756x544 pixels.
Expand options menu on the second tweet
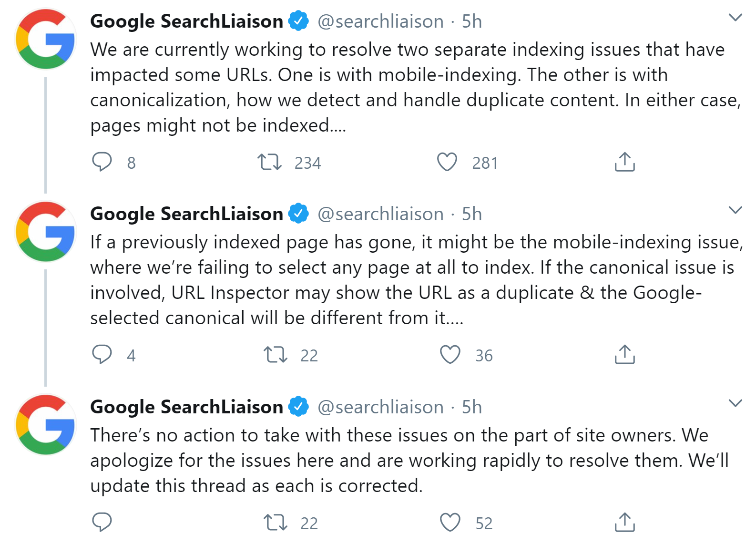coord(736,210)
